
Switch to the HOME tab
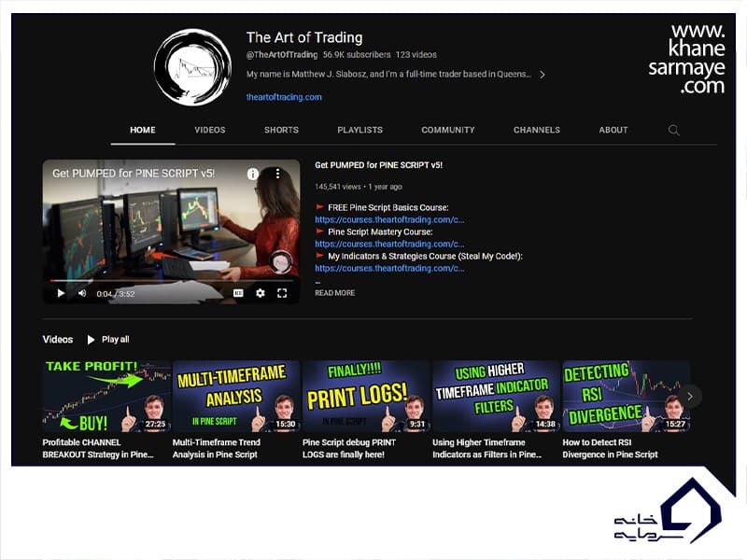[x=143, y=130]
